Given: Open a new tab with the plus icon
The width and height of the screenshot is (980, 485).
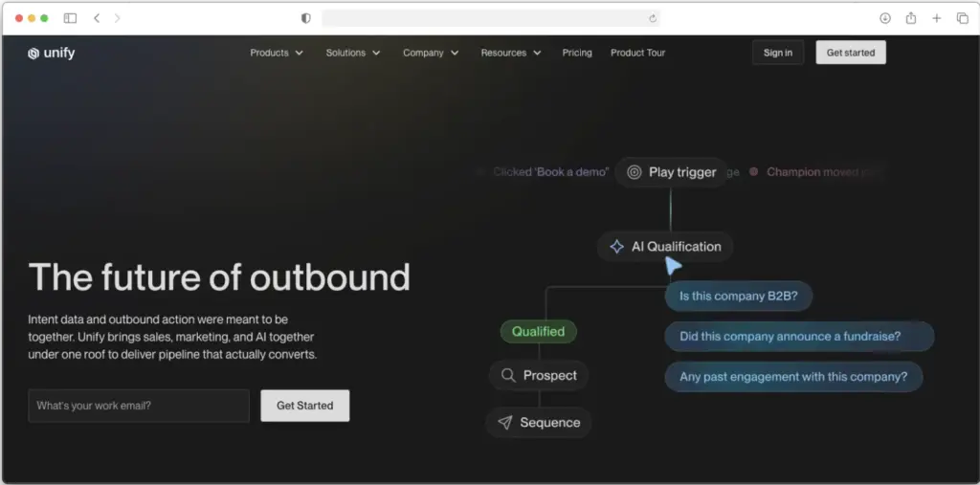Looking at the screenshot, I should click(937, 18).
